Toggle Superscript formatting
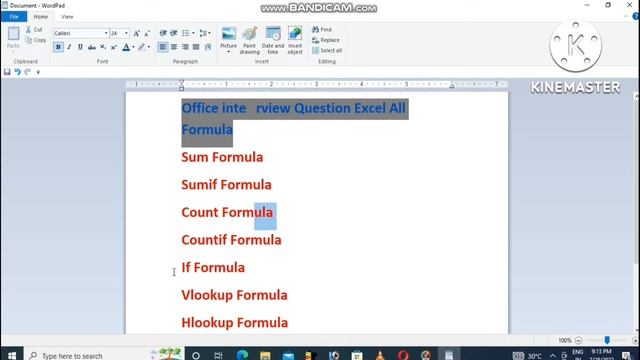This screenshot has width=640, height=360. coord(114,47)
